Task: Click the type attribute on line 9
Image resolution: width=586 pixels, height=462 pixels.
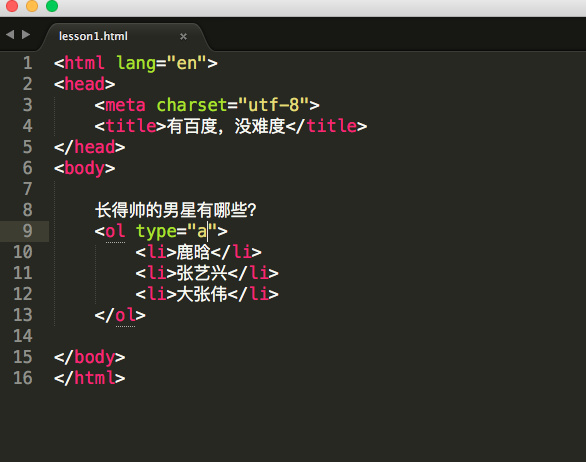Action: coord(156,232)
